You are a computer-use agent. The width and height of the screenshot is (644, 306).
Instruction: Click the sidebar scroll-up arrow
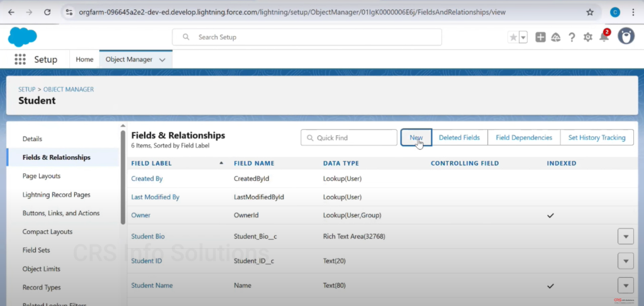click(x=123, y=125)
